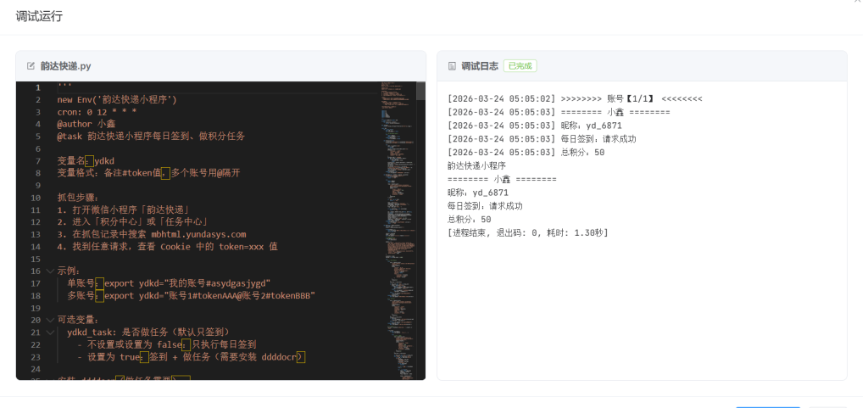The height and width of the screenshot is (408, 868).
Task: Fold the ydkd_task block on line 21
Action: (x=50, y=333)
